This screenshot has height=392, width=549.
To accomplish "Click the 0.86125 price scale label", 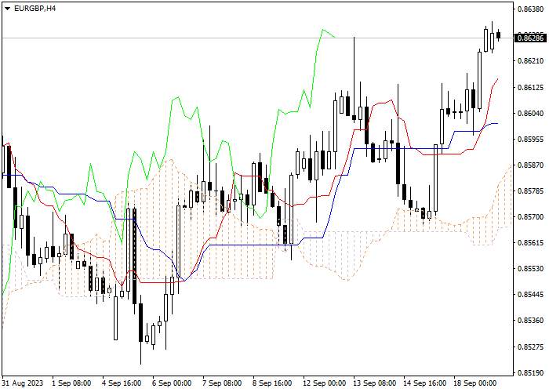I will (530, 87).
